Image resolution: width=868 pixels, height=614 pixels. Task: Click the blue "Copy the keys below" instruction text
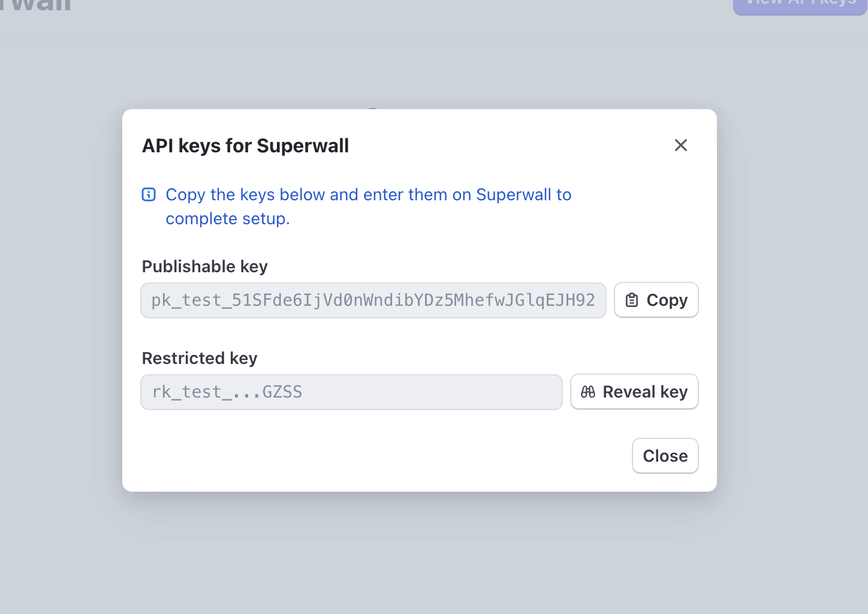368,195
